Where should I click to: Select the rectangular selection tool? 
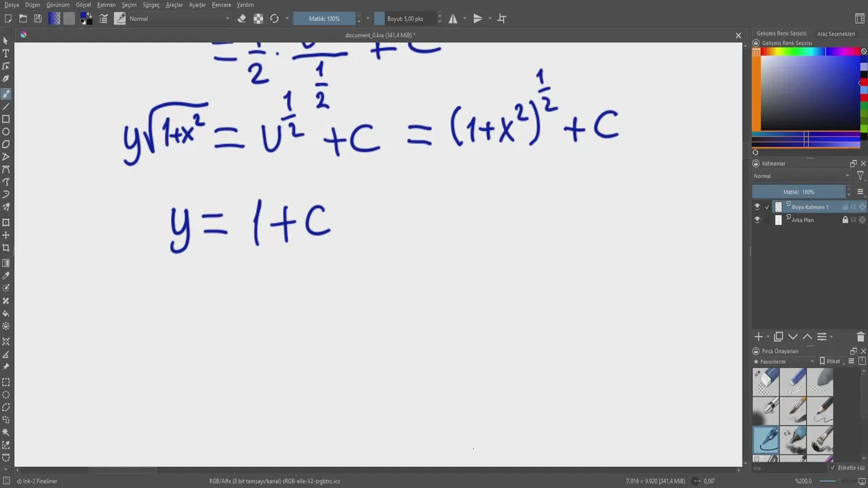tap(6, 382)
